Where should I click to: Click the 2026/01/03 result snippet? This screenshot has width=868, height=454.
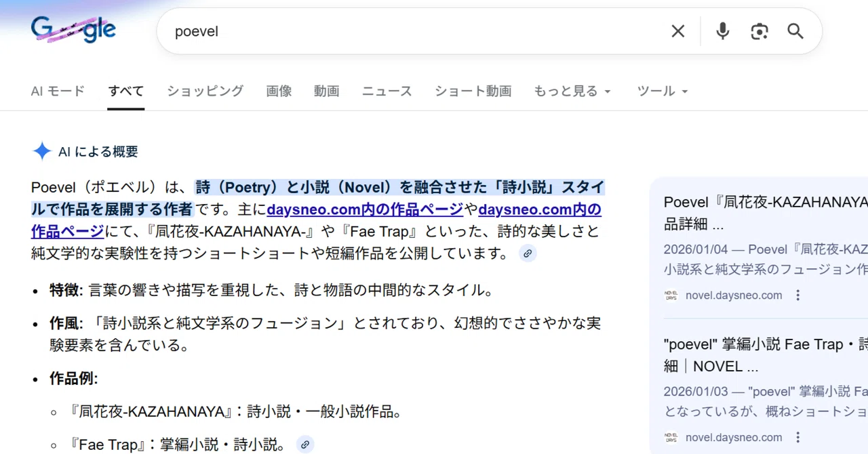[x=766, y=401]
